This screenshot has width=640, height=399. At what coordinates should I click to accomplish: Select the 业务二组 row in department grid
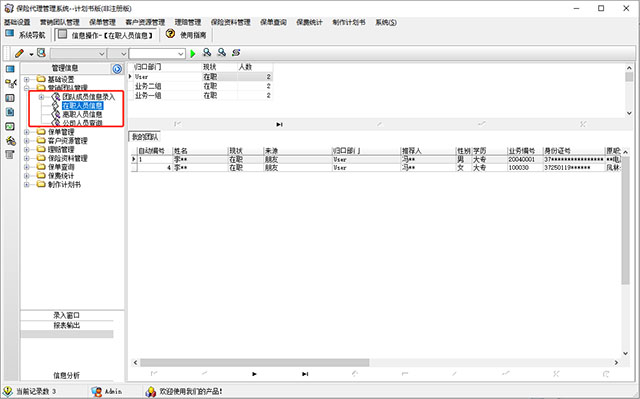click(x=200, y=86)
